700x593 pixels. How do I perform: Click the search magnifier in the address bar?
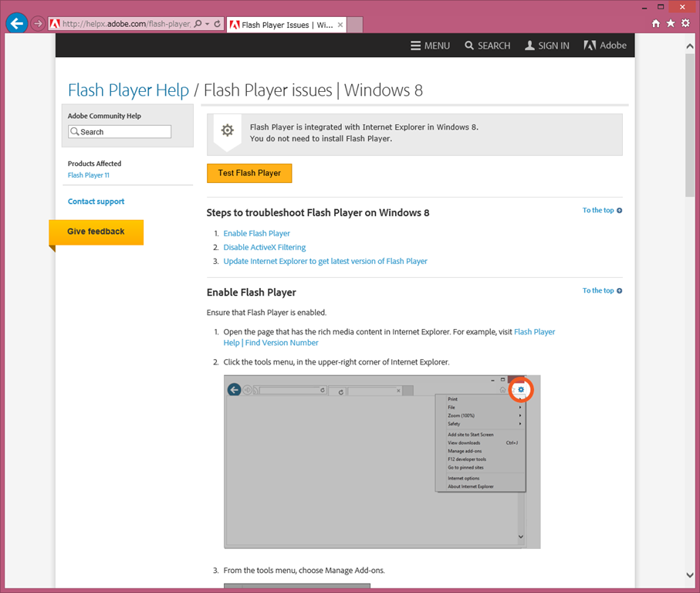click(198, 24)
